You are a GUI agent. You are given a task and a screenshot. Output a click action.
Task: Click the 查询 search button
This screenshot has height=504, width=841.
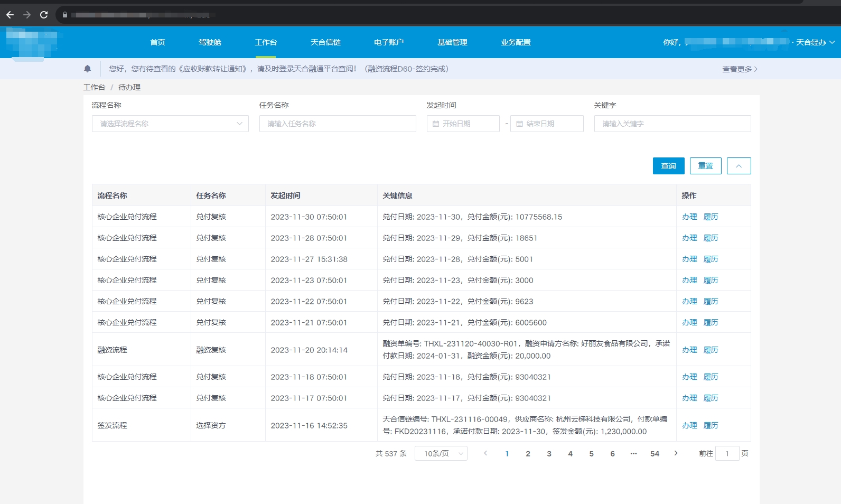point(669,166)
